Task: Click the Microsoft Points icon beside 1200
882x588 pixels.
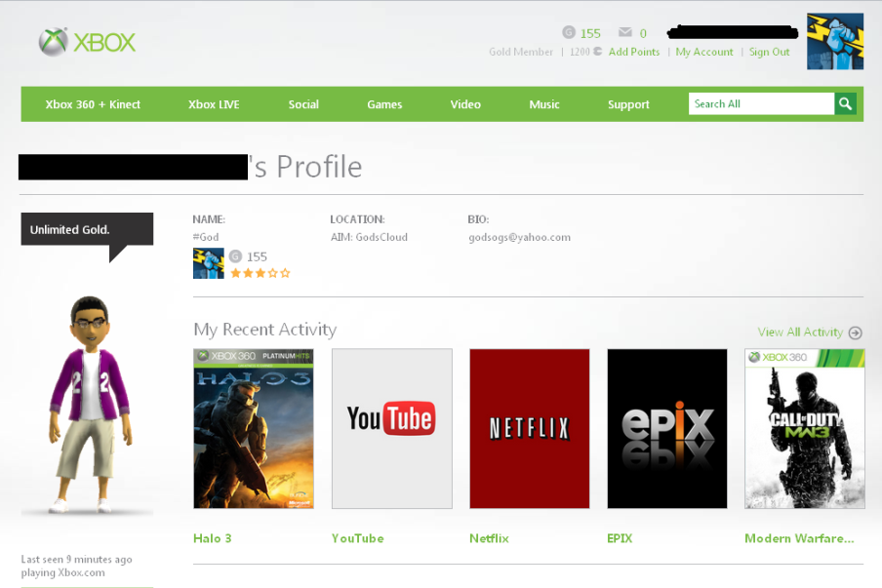Action: tap(597, 51)
